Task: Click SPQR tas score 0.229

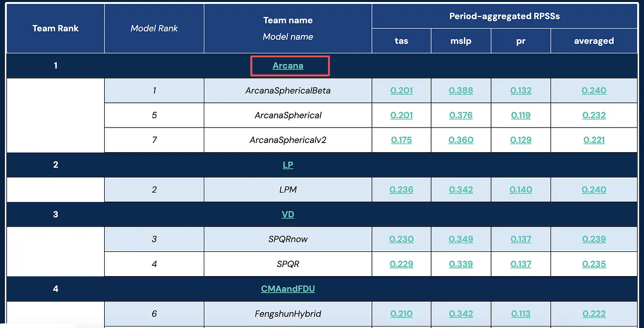Action: click(x=401, y=264)
